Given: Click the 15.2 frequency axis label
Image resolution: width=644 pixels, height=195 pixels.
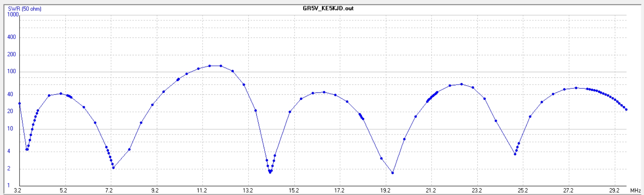Looking at the screenshot, I should (x=293, y=191).
